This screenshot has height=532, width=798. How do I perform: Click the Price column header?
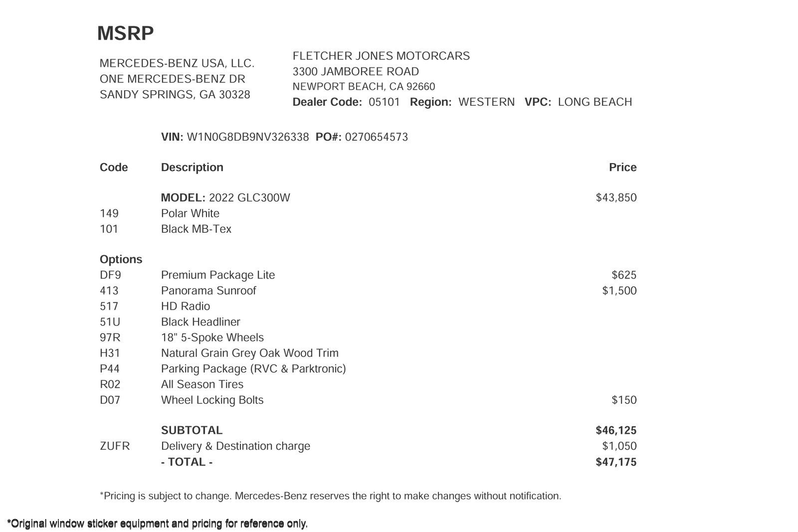[x=622, y=168]
